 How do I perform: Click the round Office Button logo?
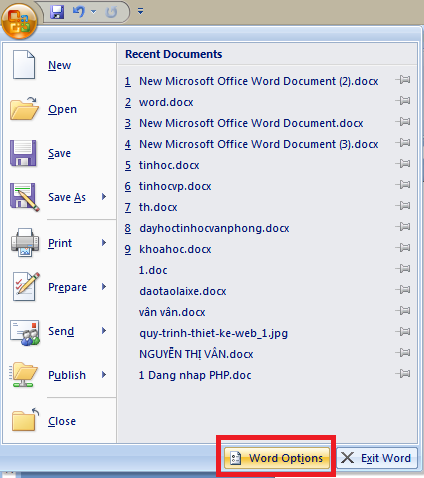[19, 21]
